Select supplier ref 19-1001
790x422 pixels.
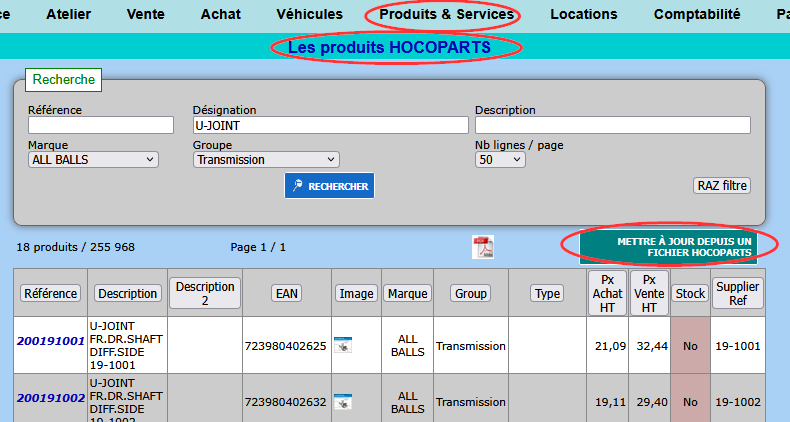[x=738, y=346]
